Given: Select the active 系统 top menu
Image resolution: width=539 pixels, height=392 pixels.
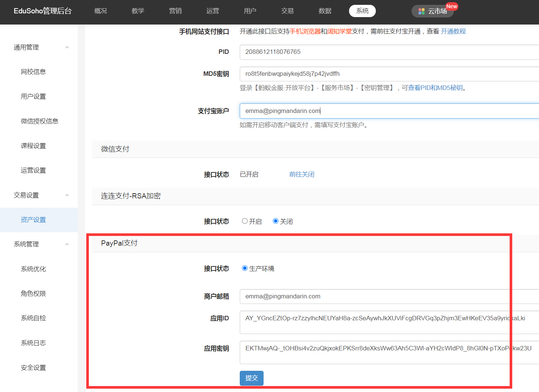Looking at the screenshot, I should coord(362,11).
